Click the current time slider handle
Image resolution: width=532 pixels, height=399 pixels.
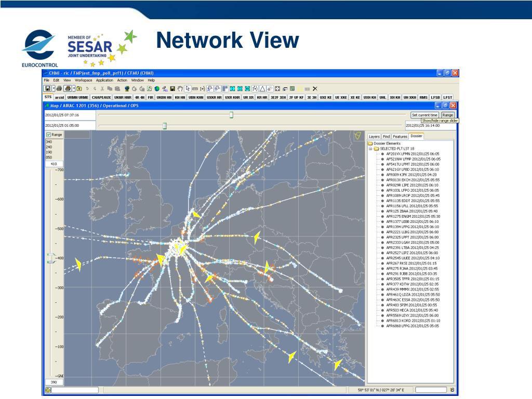tap(231, 115)
